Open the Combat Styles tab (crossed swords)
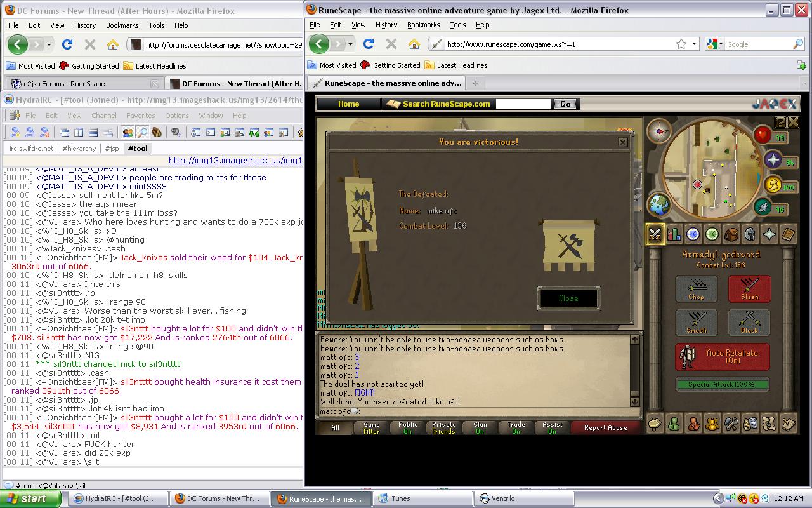This screenshot has width=812, height=508. (655, 234)
